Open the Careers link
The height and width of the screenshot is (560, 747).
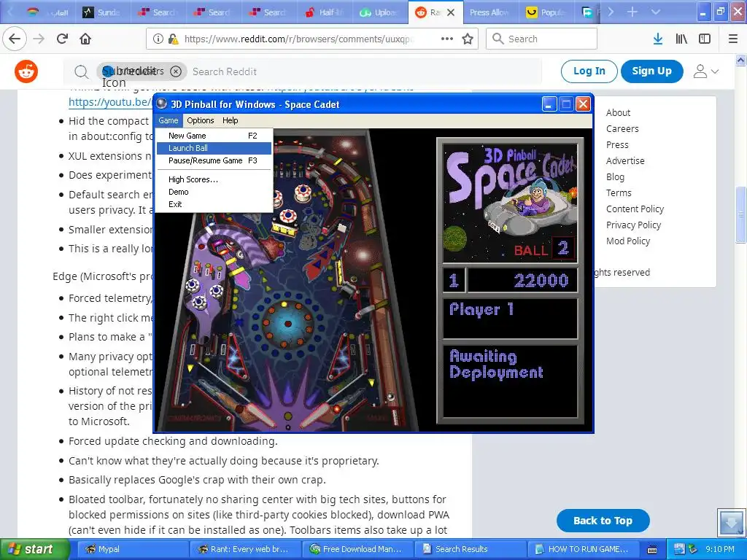pyautogui.click(x=622, y=129)
